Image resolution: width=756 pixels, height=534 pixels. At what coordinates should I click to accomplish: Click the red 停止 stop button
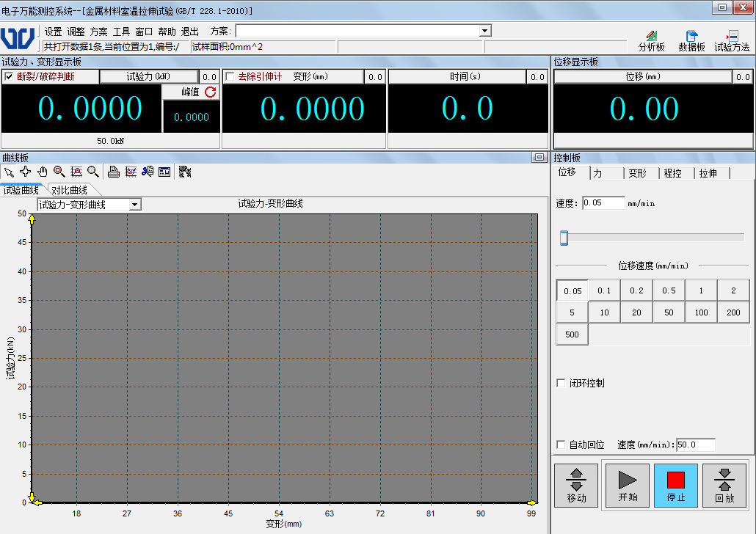point(675,486)
